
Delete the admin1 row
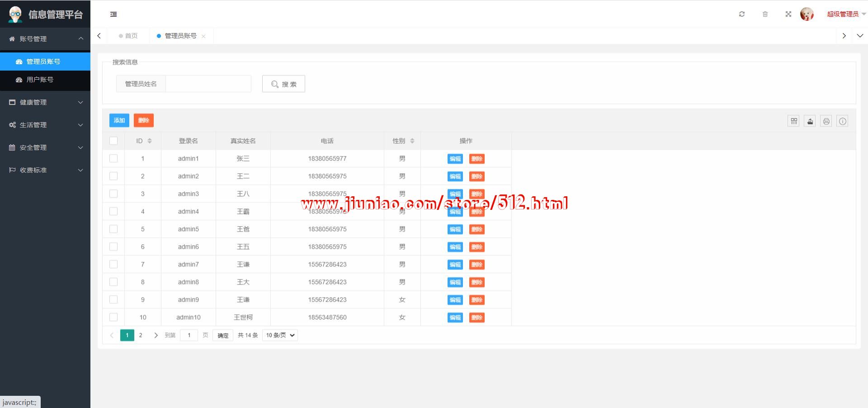(x=477, y=159)
